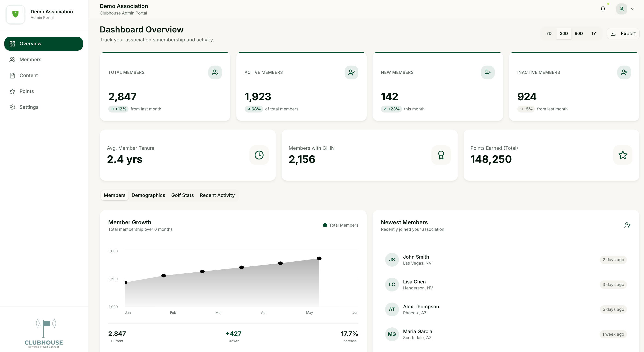Viewport: 644px width, 352px height.
Task: Select the Recent Activity tab
Action: [x=217, y=195]
